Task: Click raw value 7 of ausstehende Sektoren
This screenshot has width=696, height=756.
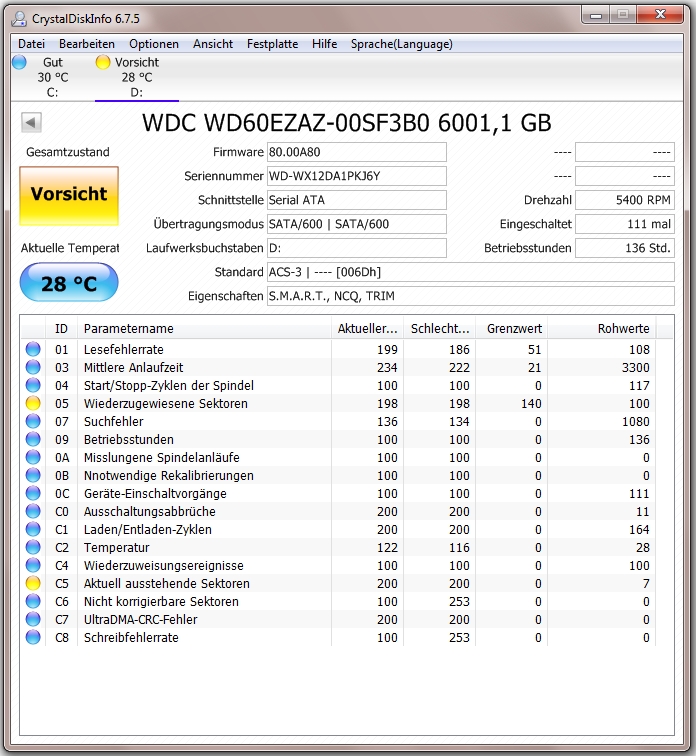Action: (x=646, y=583)
